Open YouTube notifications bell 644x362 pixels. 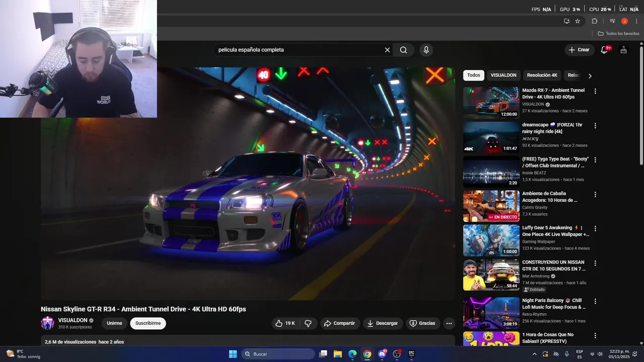coord(605,50)
